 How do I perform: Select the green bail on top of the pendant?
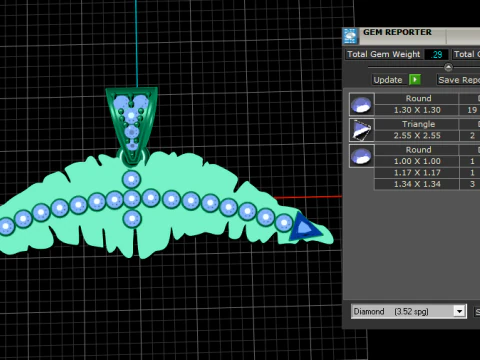[132, 126]
